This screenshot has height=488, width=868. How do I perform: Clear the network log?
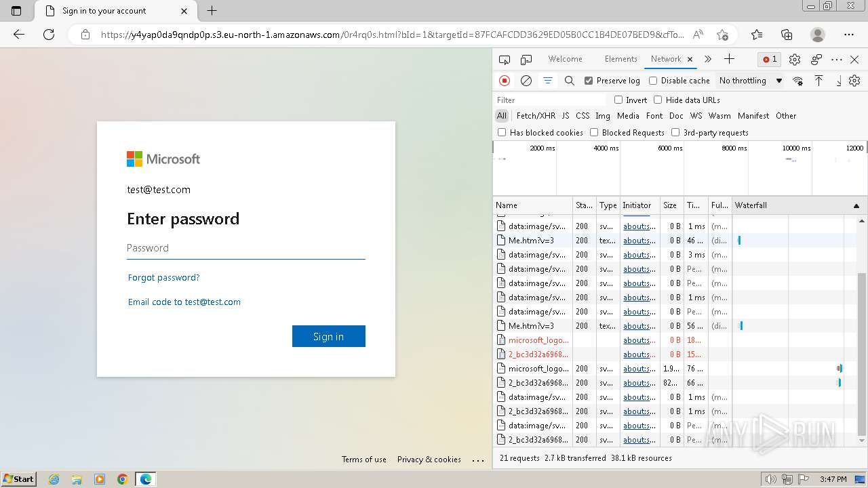click(526, 81)
